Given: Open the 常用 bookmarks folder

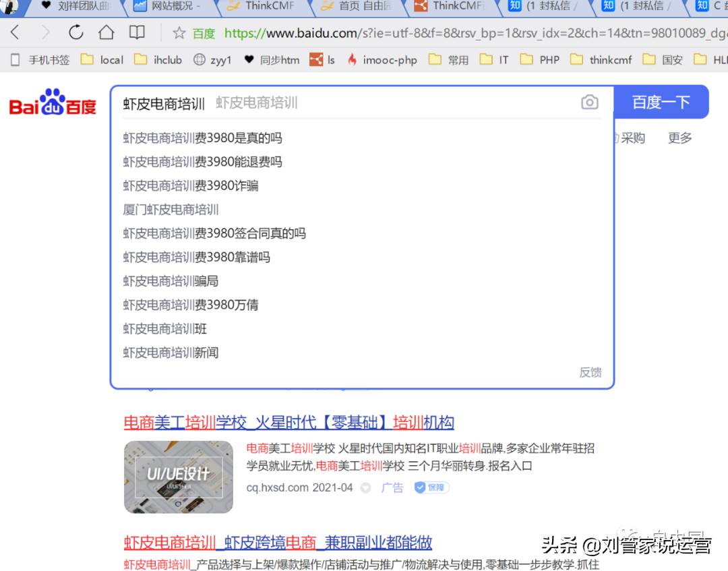Looking at the screenshot, I should [448, 60].
